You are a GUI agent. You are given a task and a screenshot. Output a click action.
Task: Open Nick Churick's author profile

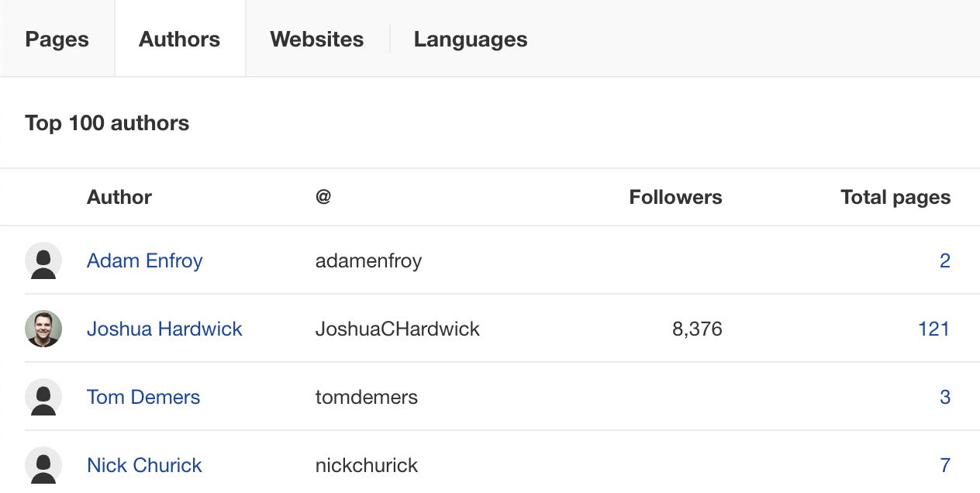click(144, 464)
